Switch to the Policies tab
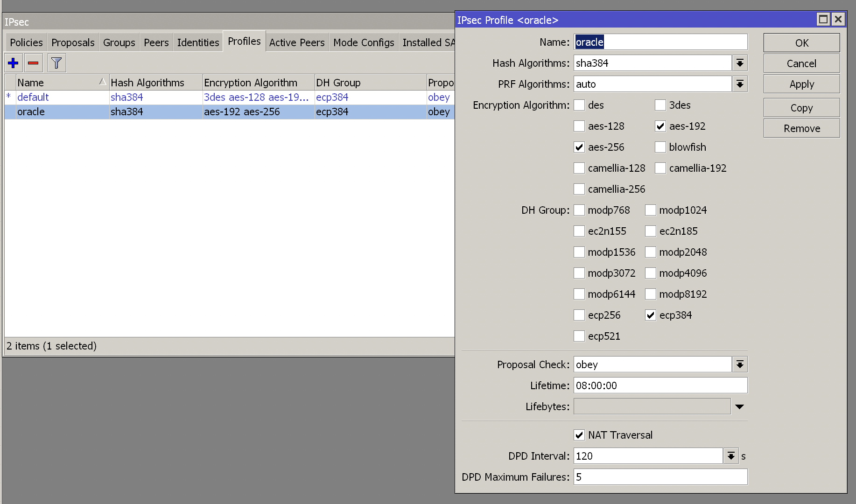The width and height of the screenshot is (856, 504). pyautogui.click(x=25, y=42)
